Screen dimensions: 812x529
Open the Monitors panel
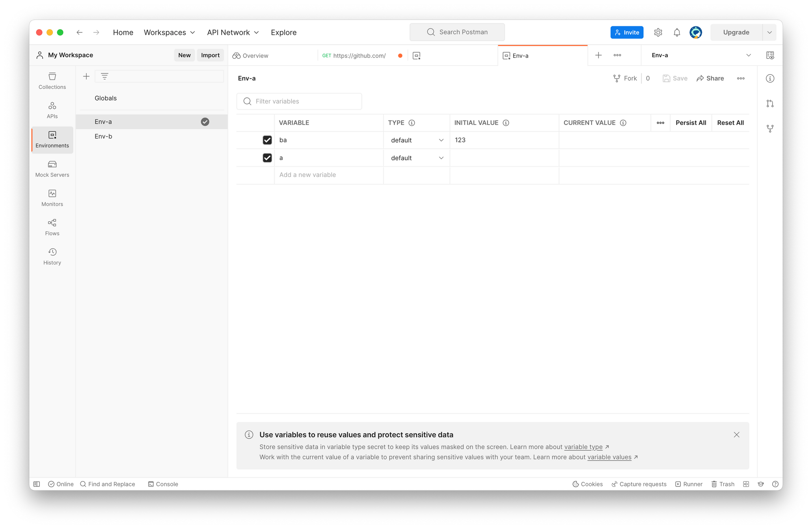coord(52,198)
